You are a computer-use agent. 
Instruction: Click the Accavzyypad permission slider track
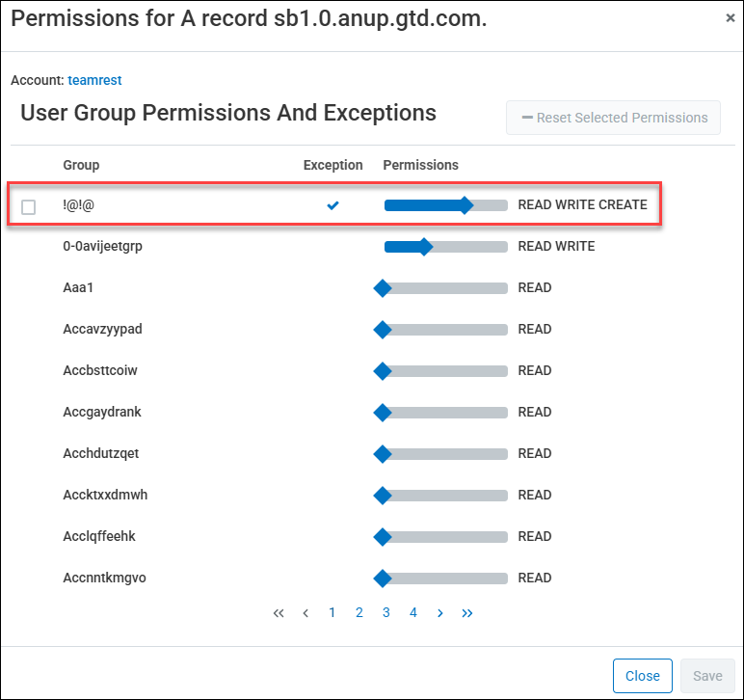point(445,330)
